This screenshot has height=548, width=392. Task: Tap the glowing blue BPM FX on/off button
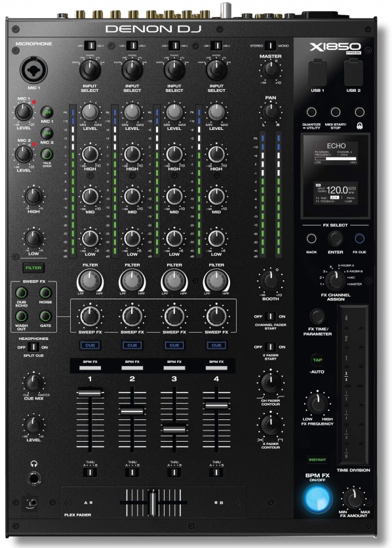click(x=317, y=499)
